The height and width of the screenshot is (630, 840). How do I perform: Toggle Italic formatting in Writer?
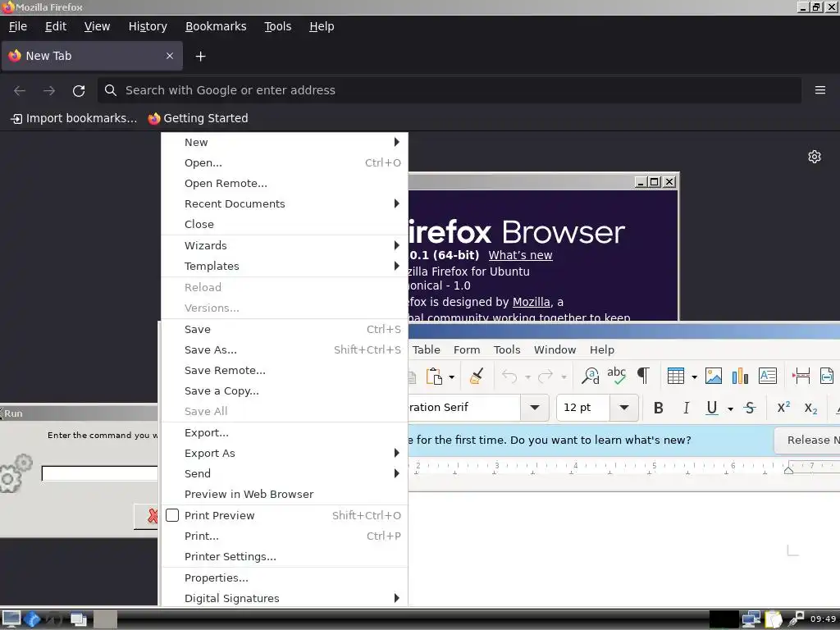(686, 409)
